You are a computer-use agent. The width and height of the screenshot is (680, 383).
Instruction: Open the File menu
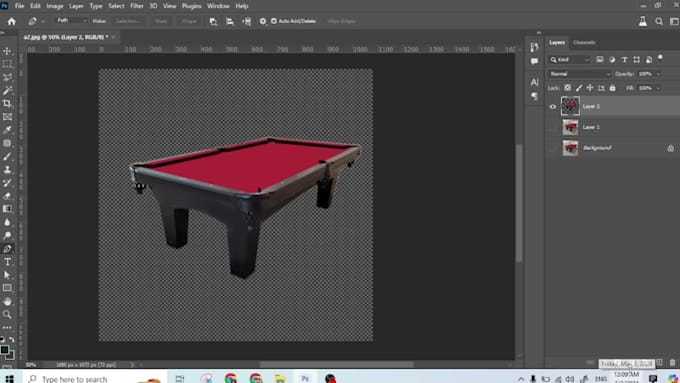coord(20,6)
